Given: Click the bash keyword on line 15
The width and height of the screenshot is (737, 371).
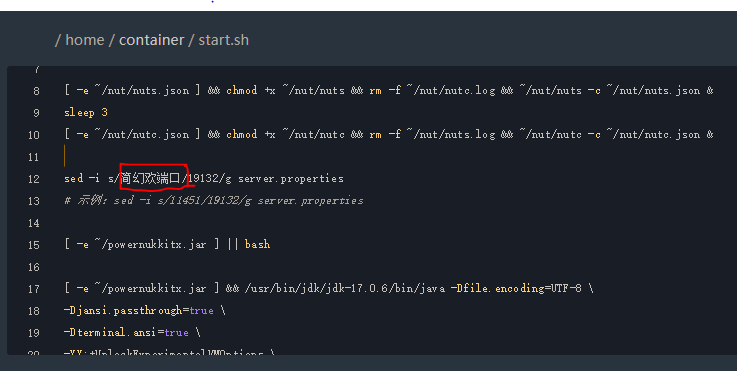Looking at the screenshot, I should [x=258, y=245].
